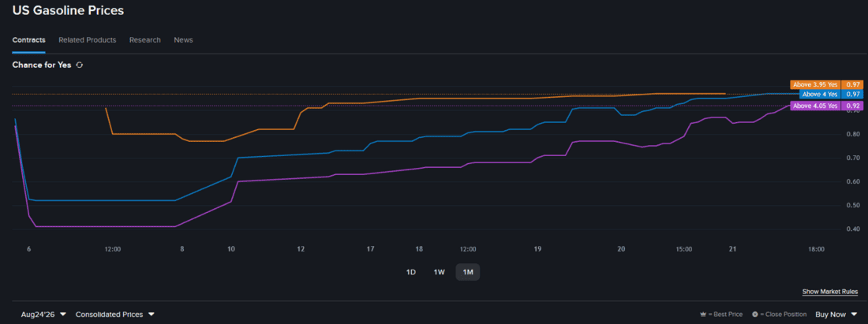The height and width of the screenshot is (324, 868).
Task: Switch to the Contracts tab
Action: click(28, 39)
